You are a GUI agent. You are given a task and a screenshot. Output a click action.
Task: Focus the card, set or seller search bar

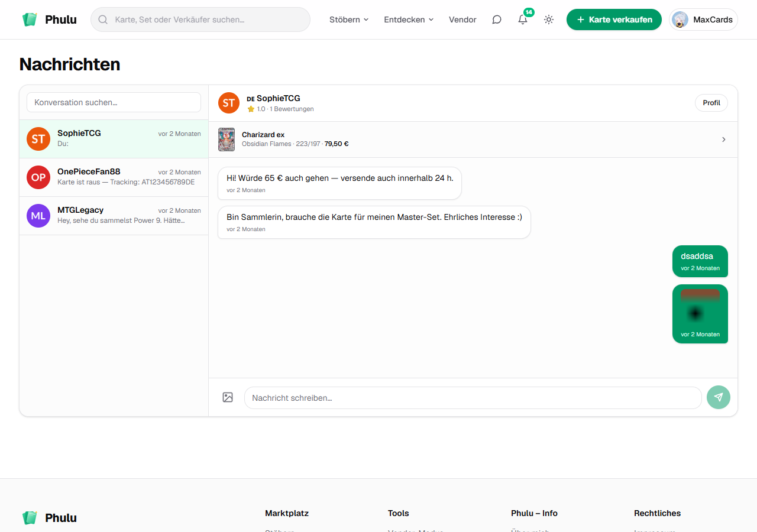(200, 20)
